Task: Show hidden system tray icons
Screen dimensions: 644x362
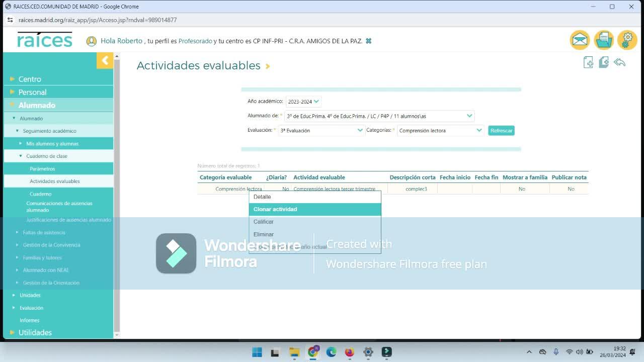Action: 529,352
